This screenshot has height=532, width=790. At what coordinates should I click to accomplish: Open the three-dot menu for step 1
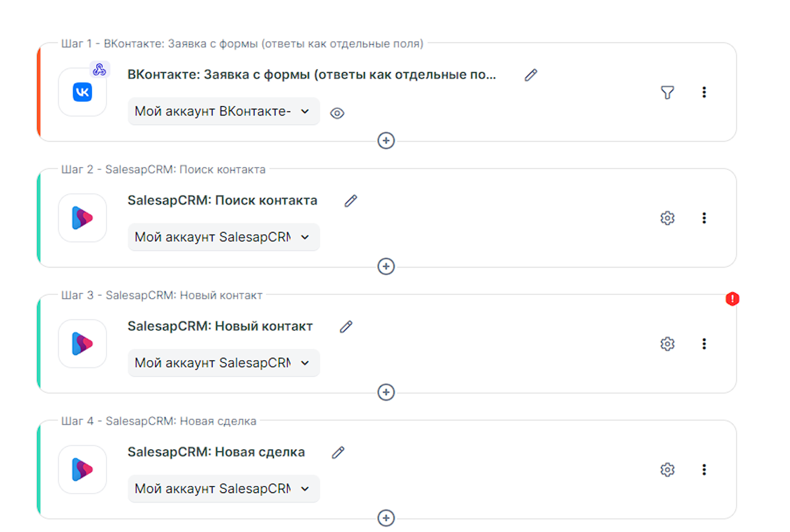pos(704,92)
